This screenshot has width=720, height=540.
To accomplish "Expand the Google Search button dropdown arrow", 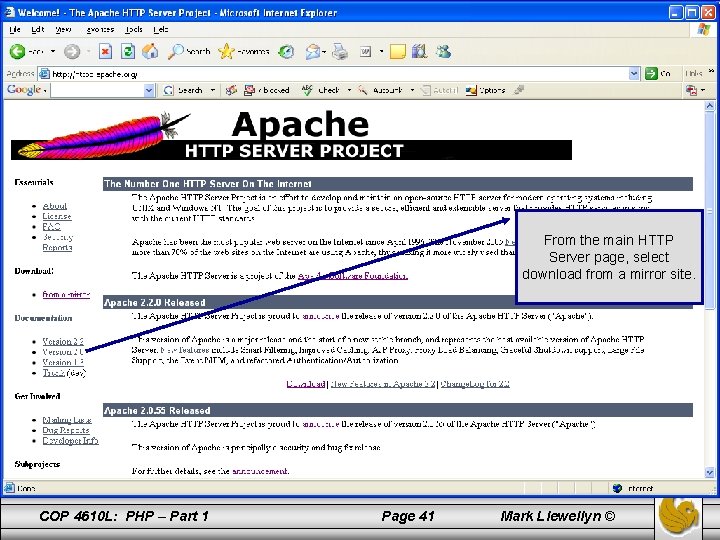I will click(x=213, y=90).
